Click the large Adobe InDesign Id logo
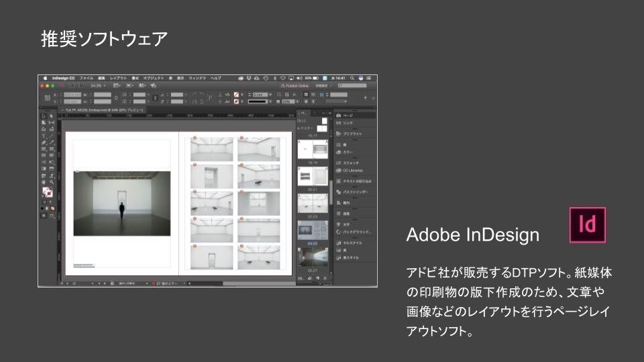This screenshot has height=362, width=644. pyautogui.click(x=587, y=225)
